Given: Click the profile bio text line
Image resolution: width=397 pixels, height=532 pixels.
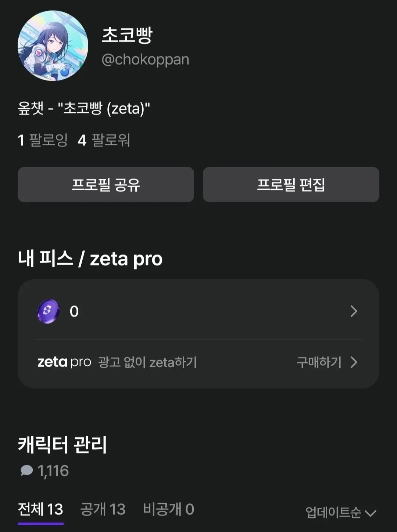Looking at the screenshot, I should (84, 108).
